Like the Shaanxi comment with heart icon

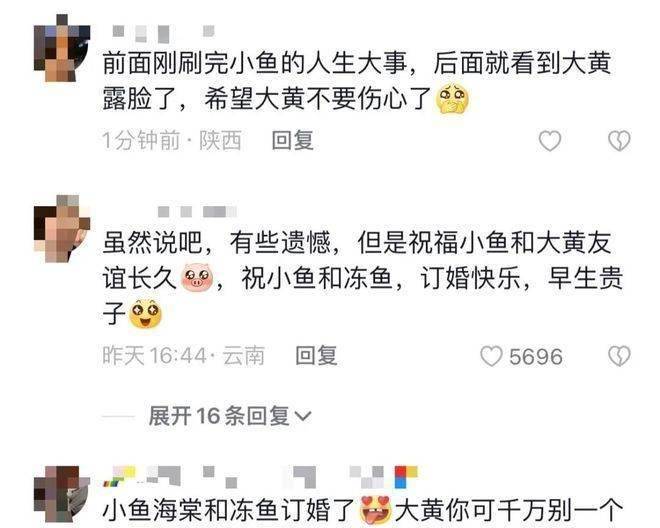[x=550, y=141]
